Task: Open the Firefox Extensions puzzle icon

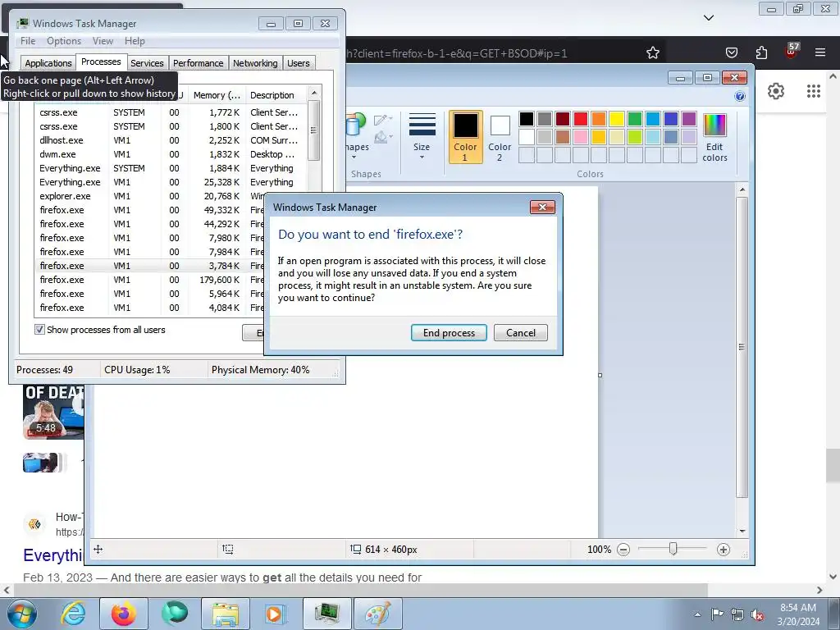Action: click(x=761, y=52)
